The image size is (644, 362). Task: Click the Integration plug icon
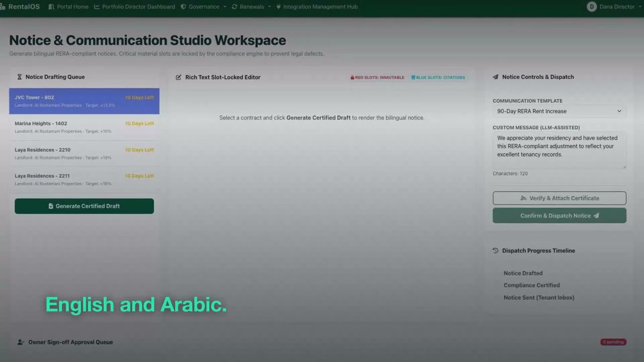(278, 7)
